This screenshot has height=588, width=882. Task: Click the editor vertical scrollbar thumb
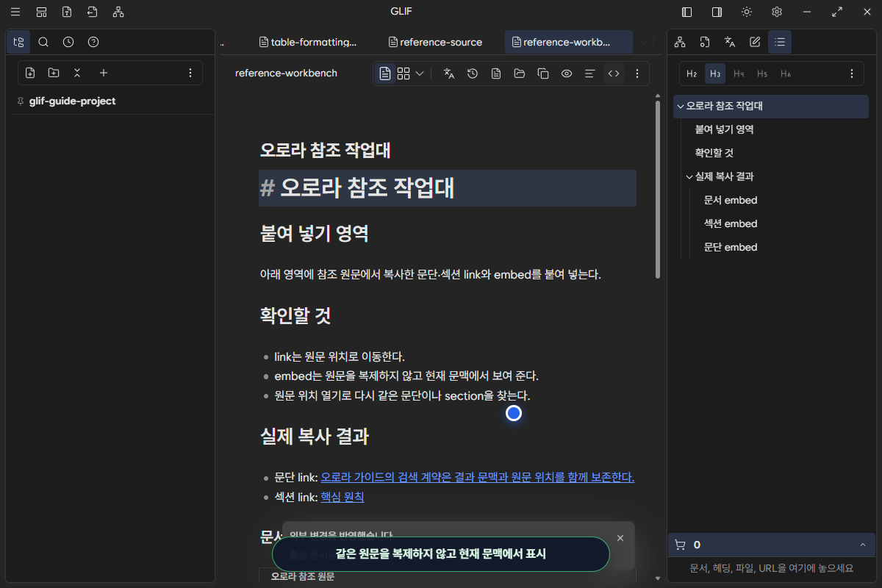pyautogui.click(x=657, y=190)
